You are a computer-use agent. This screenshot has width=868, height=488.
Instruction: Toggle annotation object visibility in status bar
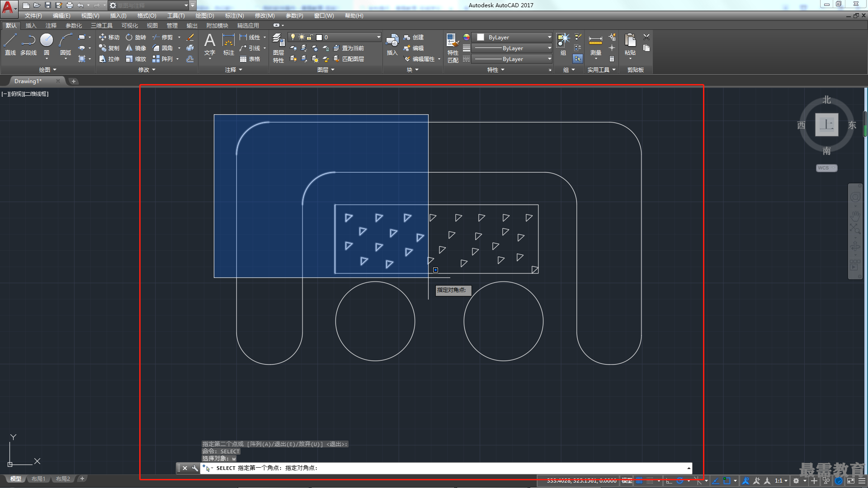tap(746, 481)
